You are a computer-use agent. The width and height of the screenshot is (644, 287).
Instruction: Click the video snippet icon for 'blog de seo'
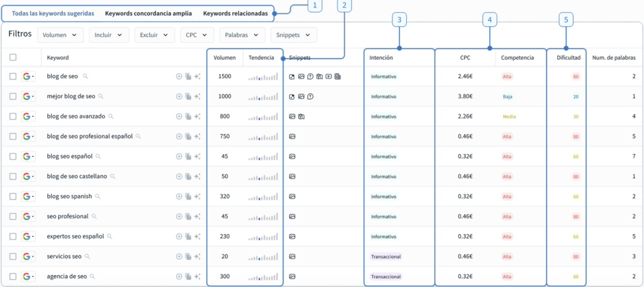pos(328,77)
